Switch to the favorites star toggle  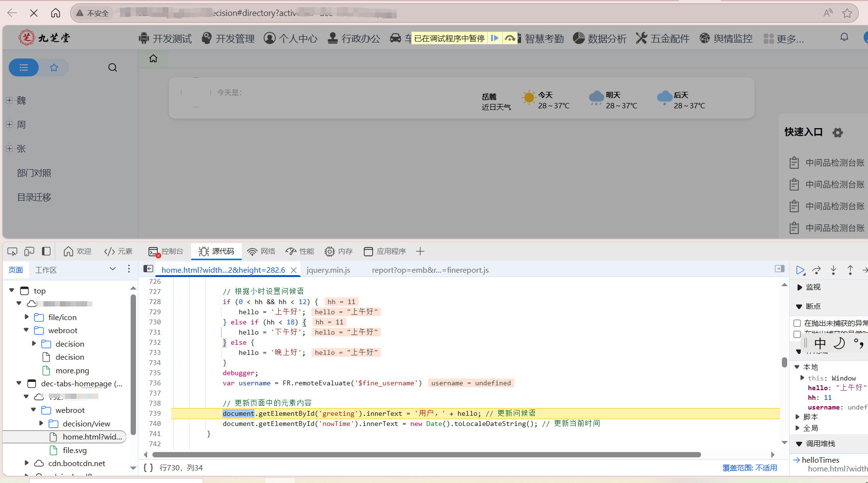coord(54,67)
